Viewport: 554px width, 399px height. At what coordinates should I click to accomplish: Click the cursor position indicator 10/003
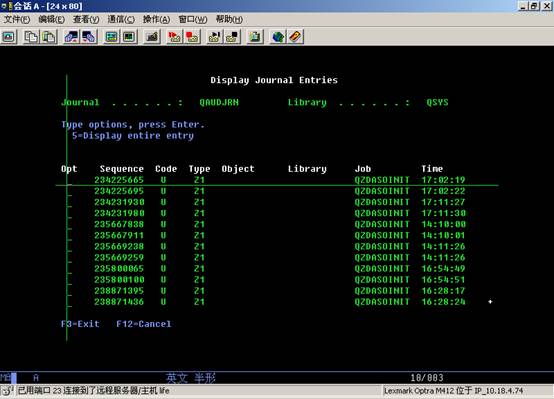pyautogui.click(x=427, y=378)
